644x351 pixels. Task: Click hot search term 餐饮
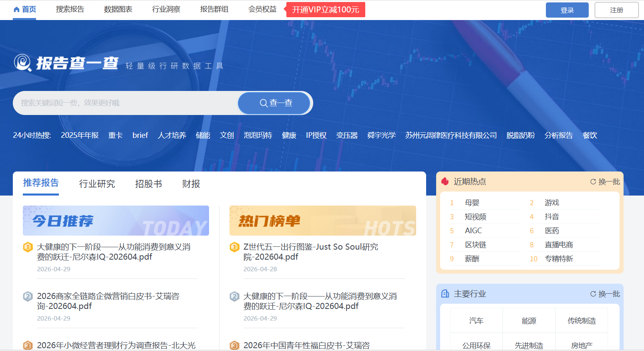pyautogui.click(x=590, y=135)
